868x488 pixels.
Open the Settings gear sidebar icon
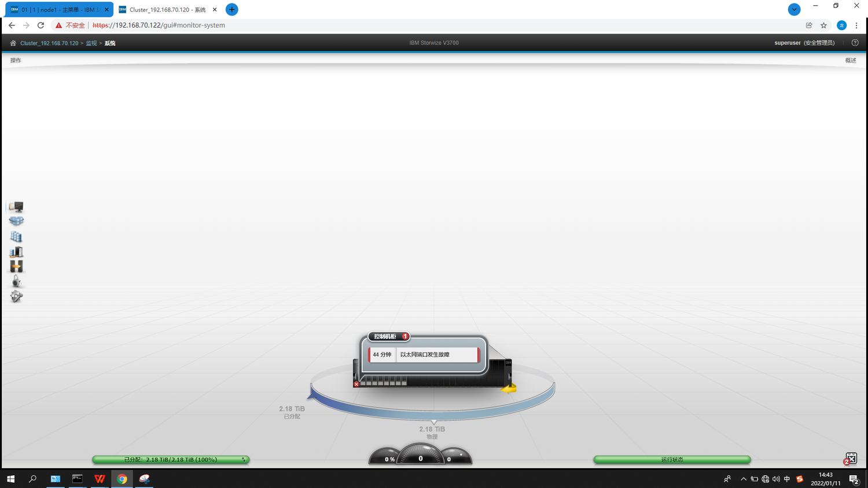16,297
